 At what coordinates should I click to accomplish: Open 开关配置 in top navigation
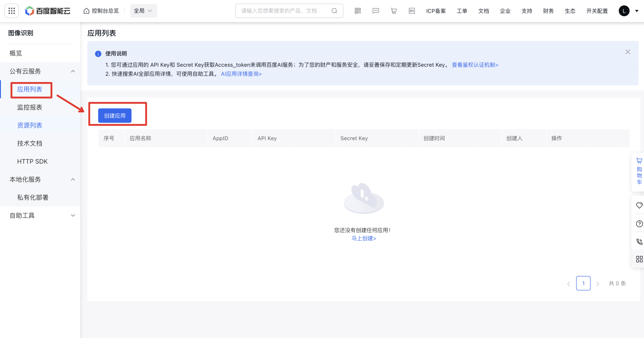point(597,11)
